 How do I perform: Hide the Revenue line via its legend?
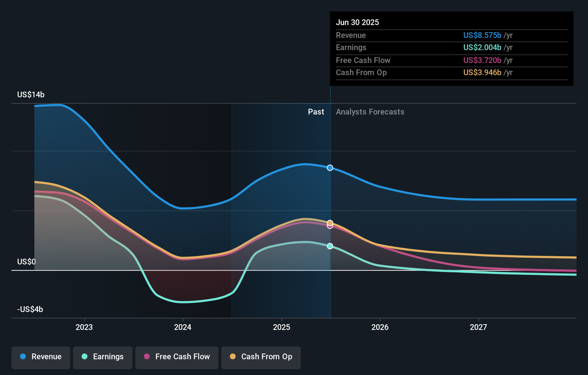click(x=40, y=357)
